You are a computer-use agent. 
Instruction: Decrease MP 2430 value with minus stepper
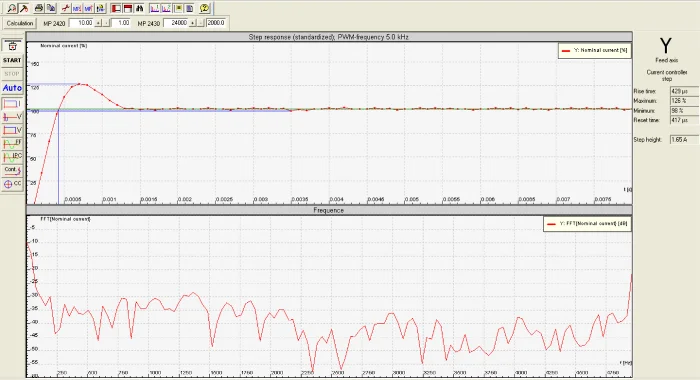[x=201, y=23]
